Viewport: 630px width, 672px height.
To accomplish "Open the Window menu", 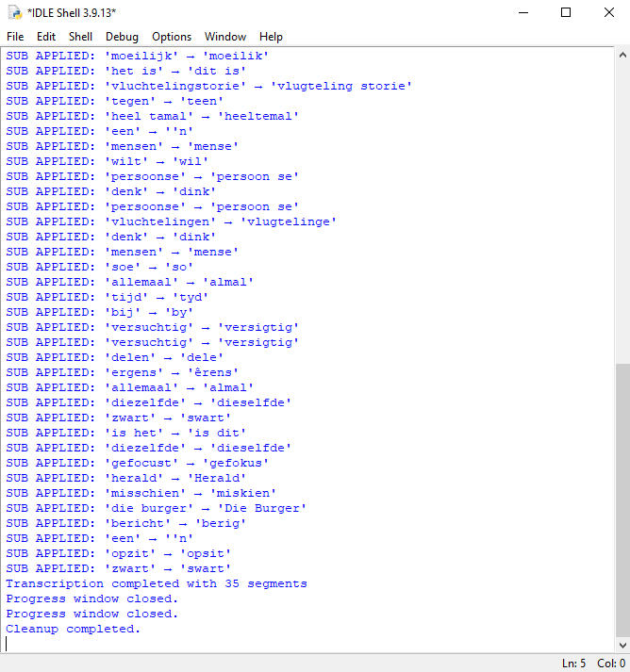I will coord(225,37).
